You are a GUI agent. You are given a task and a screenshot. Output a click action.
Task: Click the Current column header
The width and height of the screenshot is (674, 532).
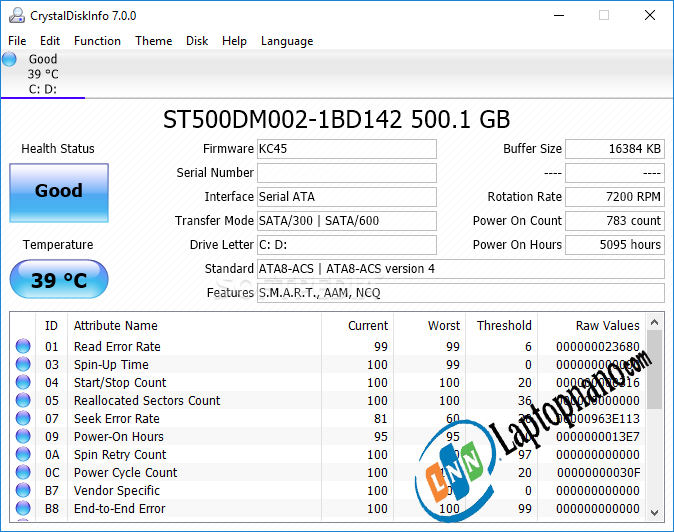[358, 326]
